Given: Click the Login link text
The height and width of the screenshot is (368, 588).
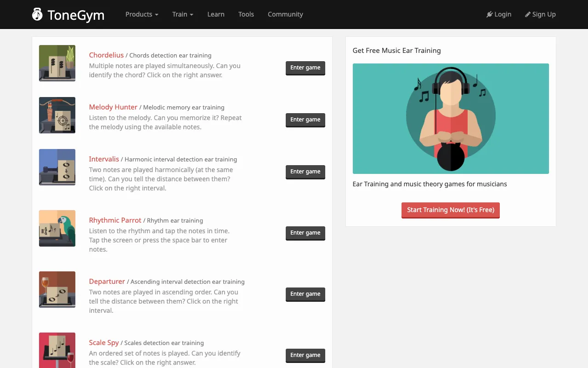Looking at the screenshot, I should pyautogui.click(x=503, y=14).
